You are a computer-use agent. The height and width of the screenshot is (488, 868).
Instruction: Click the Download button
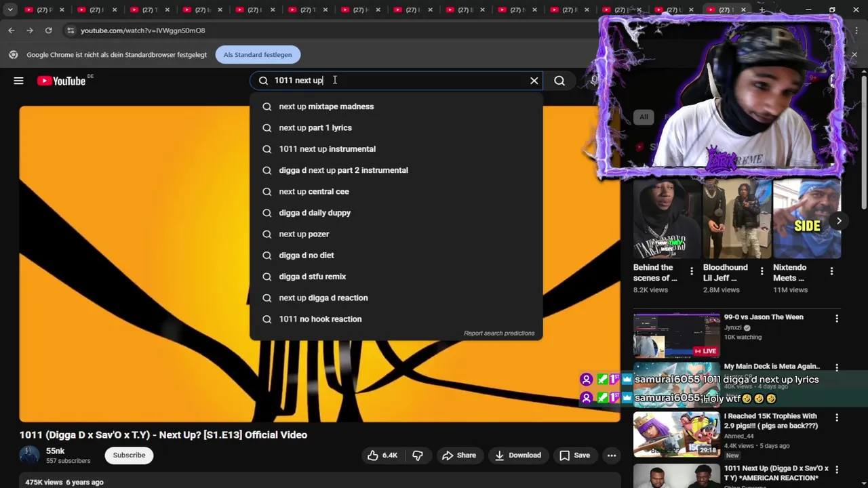pyautogui.click(x=518, y=455)
